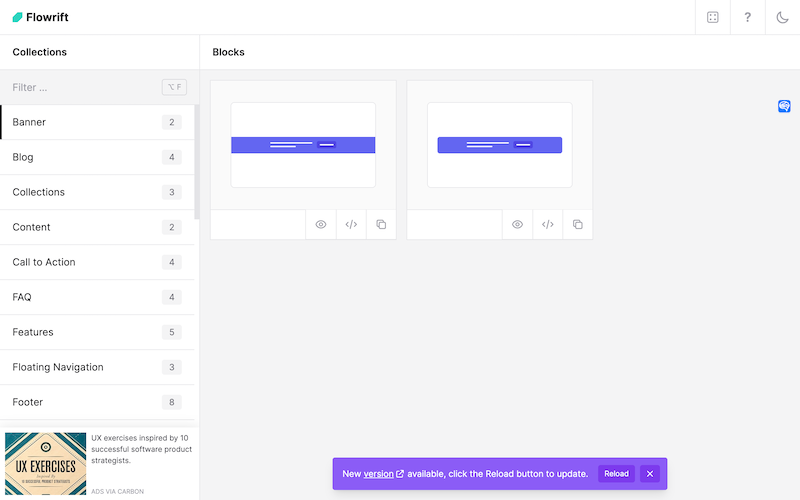This screenshot has height=500, width=800.
Task: Copy the second banner block
Action: pos(577,225)
